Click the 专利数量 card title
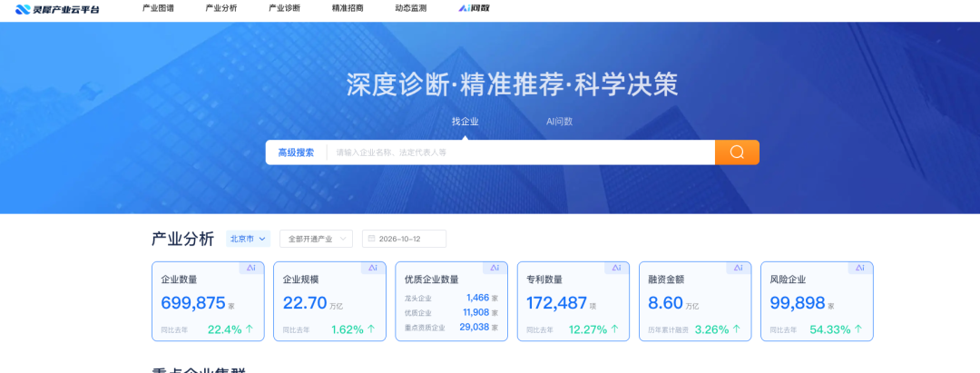Screen dimensions: 980x373 tap(544, 280)
